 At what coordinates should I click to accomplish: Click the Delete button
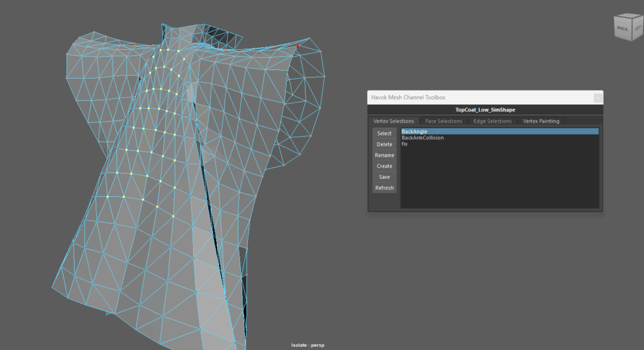(384, 145)
